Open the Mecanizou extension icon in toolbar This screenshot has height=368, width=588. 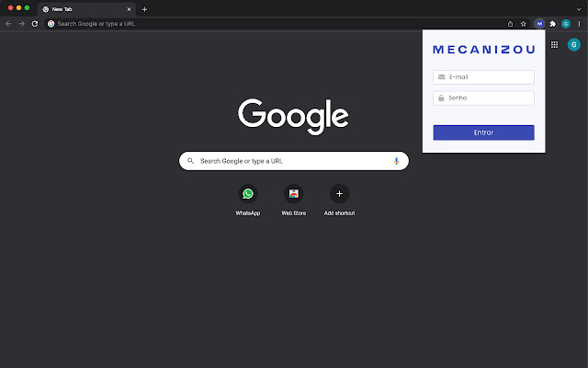pyautogui.click(x=539, y=24)
